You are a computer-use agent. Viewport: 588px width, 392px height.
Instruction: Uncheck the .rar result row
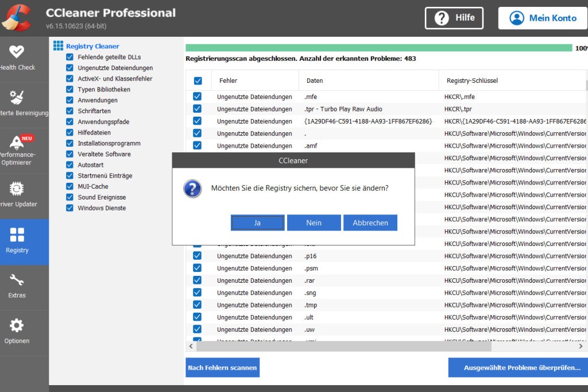[x=198, y=280]
